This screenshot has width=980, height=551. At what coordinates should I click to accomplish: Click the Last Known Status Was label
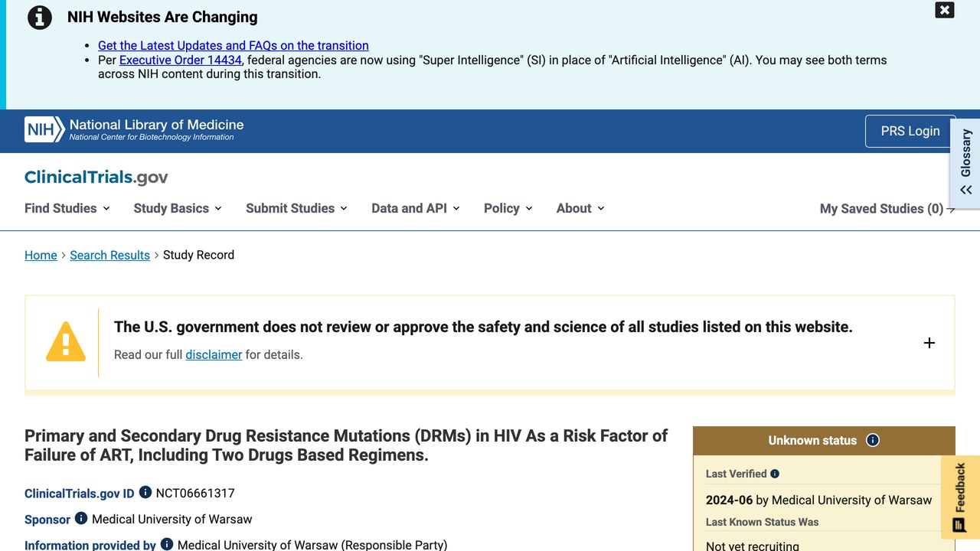[763, 522]
